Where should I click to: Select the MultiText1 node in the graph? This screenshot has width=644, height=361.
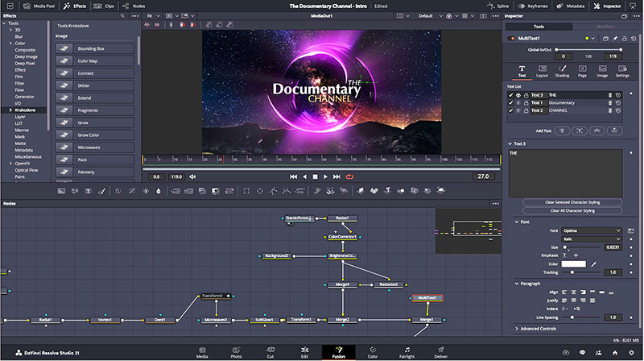[x=427, y=297]
